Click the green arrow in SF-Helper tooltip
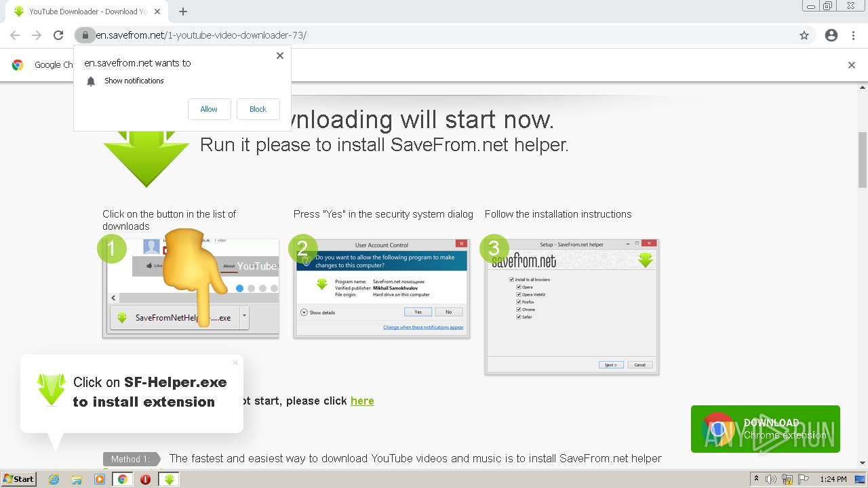The width and height of the screenshot is (868, 488). 52,390
